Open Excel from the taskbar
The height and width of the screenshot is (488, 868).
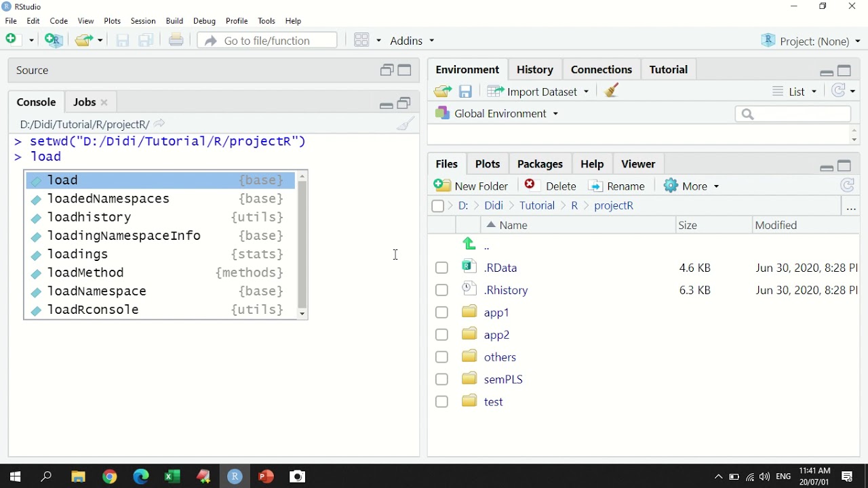click(x=172, y=476)
